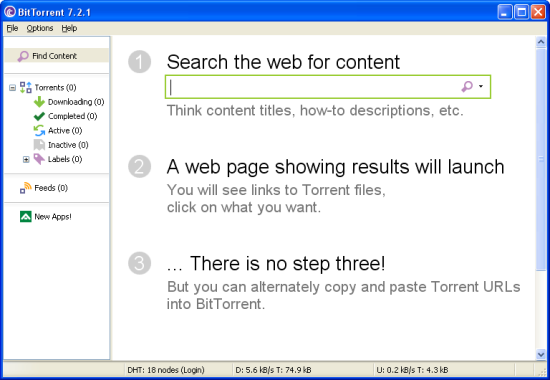
Task: Click download speed D: 5.6 kB/s status
Action: [x=273, y=370]
